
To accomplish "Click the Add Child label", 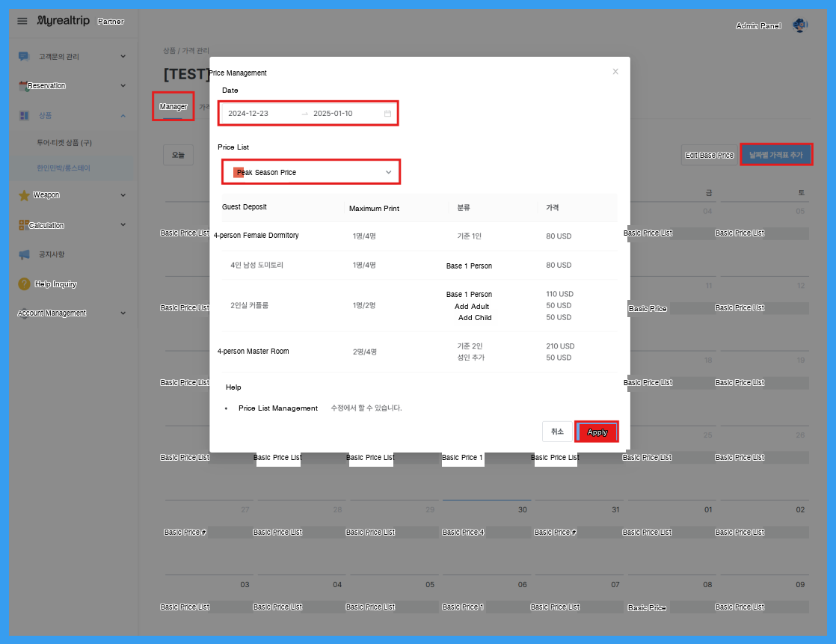I will tap(475, 318).
